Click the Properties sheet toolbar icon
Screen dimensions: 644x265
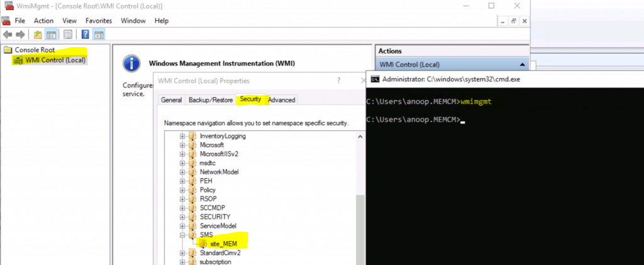[68, 35]
